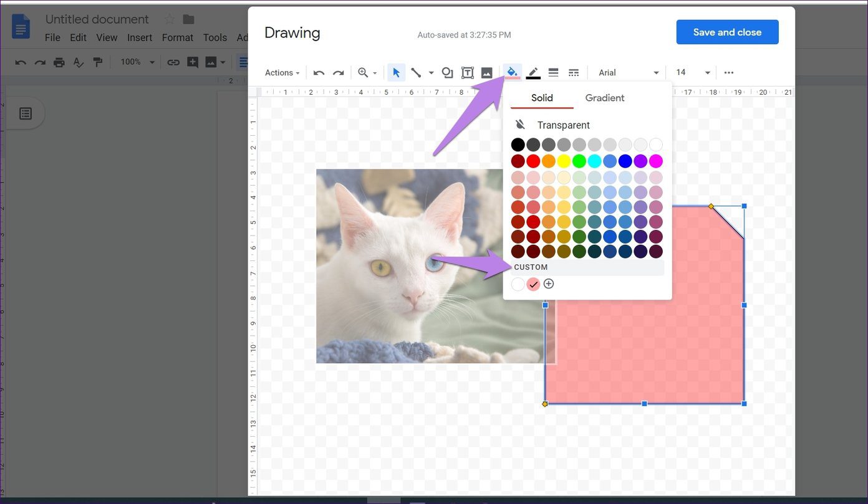The height and width of the screenshot is (504, 868).
Task: Switch to the Gradient tab
Action: coord(605,98)
